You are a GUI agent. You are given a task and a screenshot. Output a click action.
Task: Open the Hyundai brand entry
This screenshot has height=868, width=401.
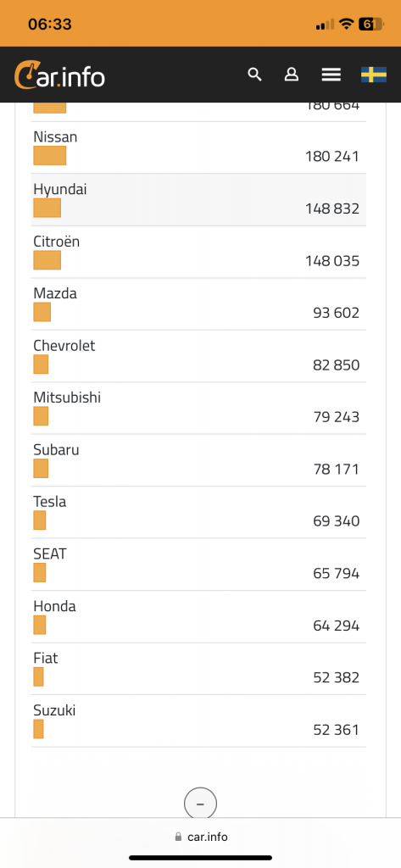(x=198, y=200)
